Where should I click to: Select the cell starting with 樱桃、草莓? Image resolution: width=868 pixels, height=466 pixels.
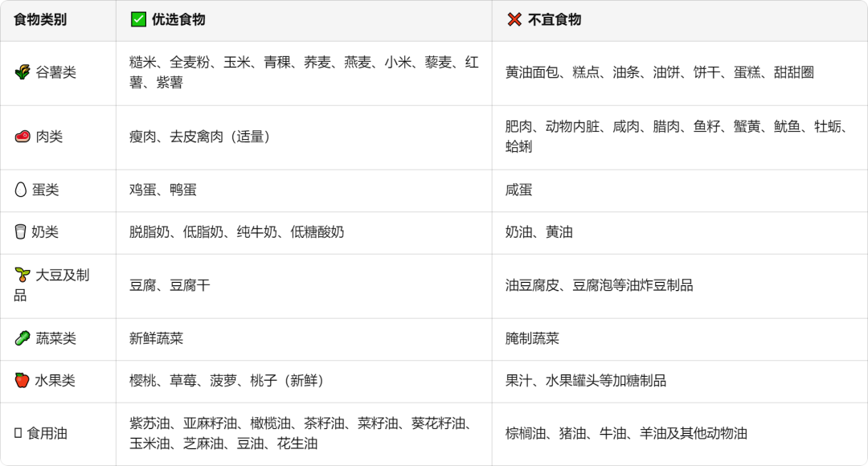coord(304,381)
